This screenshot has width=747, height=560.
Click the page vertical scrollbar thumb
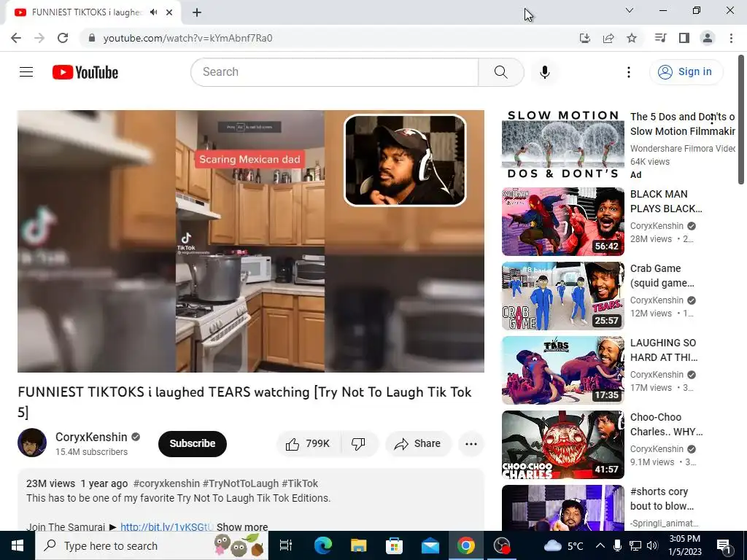pos(741,119)
